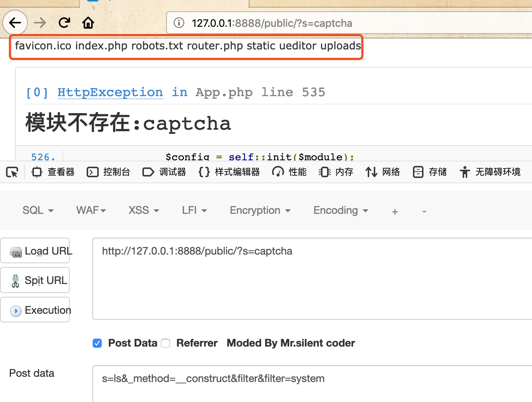Open the LFI dropdown menu
The image size is (532, 402).
point(194,210)
